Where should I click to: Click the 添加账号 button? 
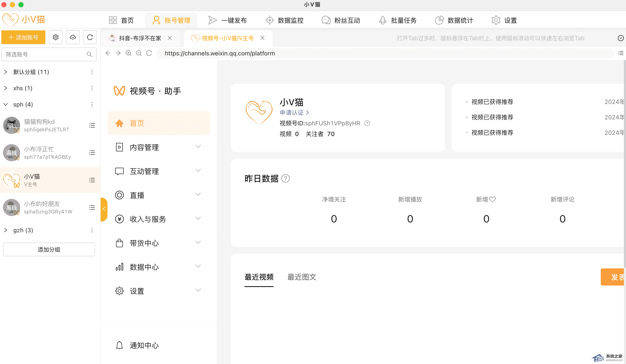tap(23, 37)
